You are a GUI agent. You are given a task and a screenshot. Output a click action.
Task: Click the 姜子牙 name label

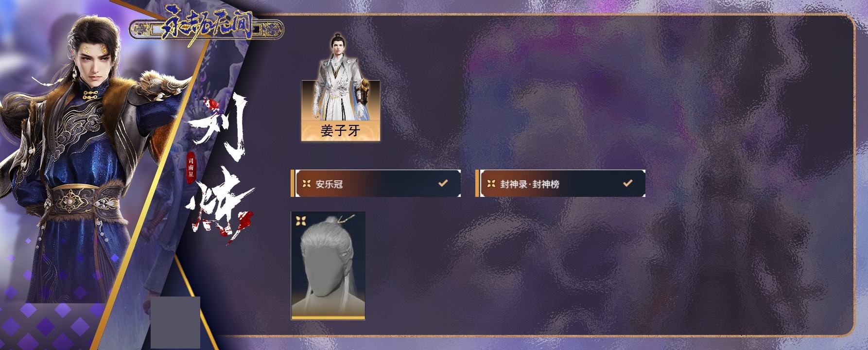click(x=340, y=130)
